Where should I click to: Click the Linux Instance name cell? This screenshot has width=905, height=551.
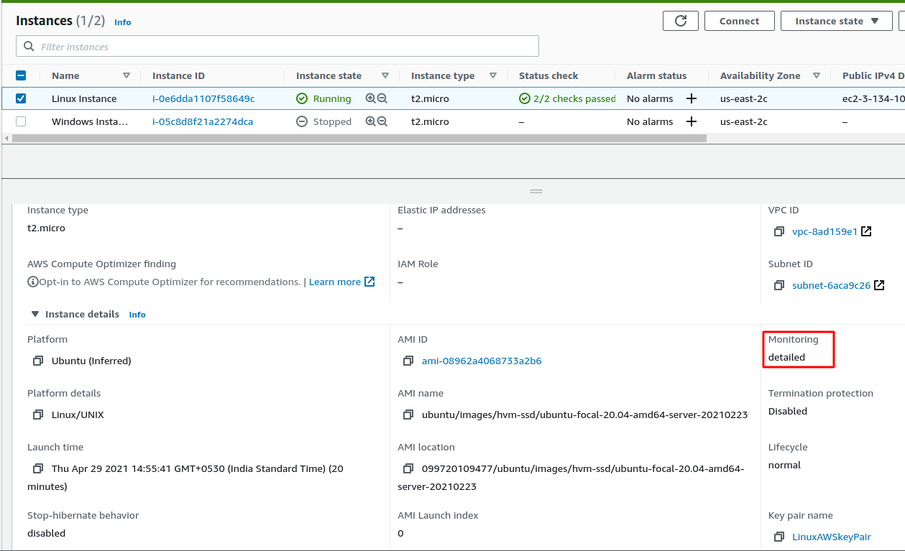[x=84, y=99]
